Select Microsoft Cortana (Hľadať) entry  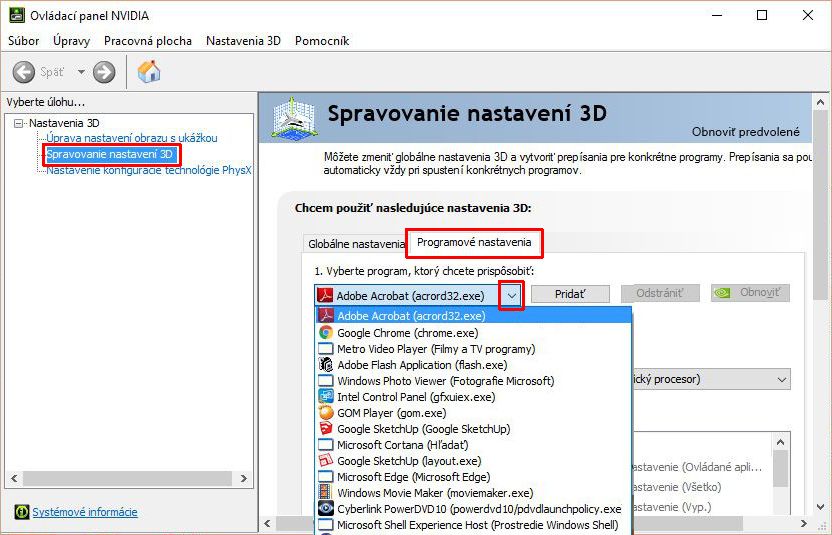click(474, 445)
